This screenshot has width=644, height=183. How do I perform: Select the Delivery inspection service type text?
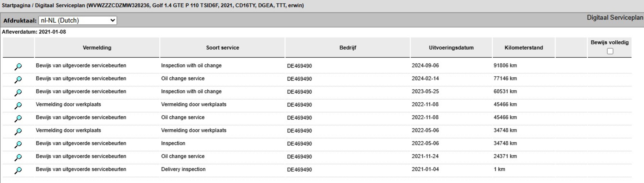pyautogui.click(x=183, y=169)
